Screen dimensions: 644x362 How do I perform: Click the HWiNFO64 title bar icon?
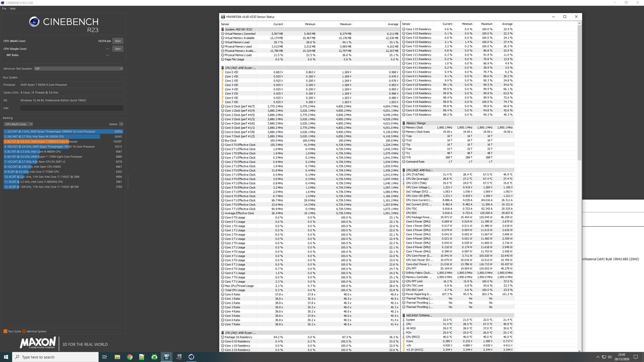(223, 17)
